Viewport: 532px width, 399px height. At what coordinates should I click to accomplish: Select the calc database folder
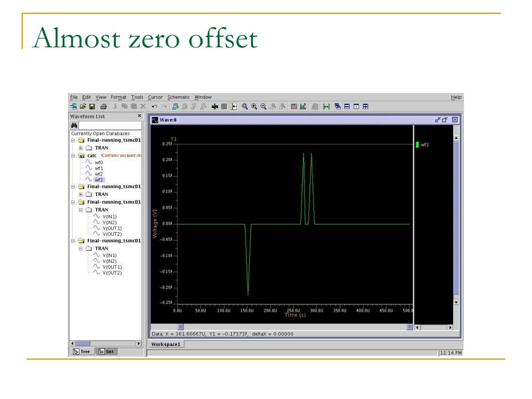pos(92,156)
